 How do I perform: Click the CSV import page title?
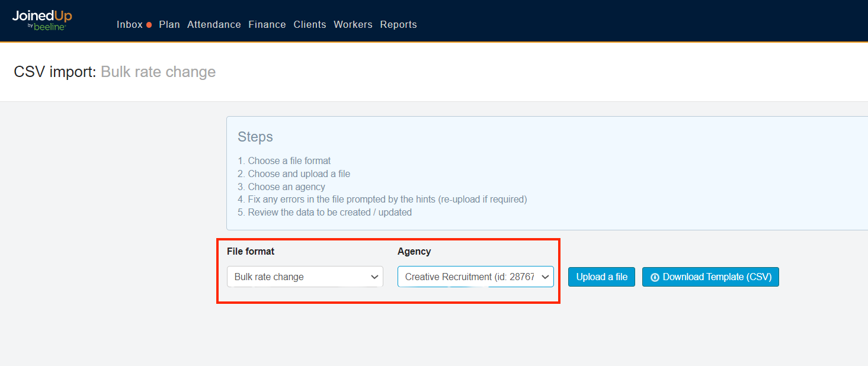tap(114, 72)
